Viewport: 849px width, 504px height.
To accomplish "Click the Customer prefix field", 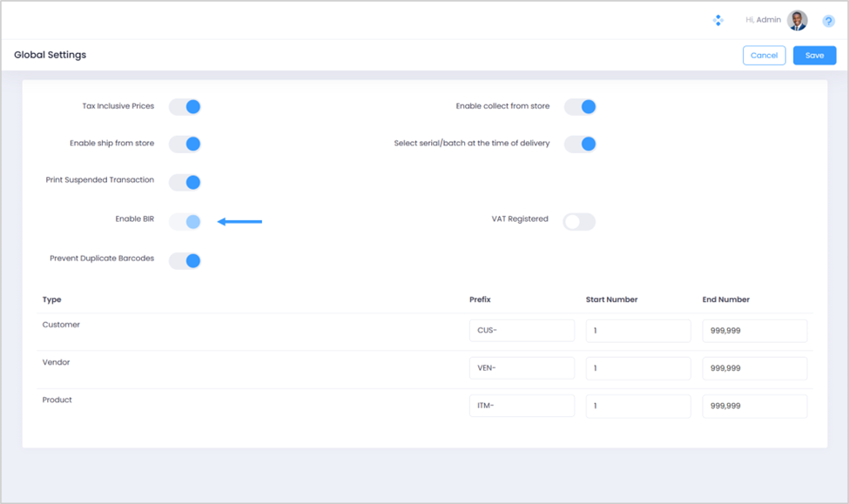I will [522, 331].
